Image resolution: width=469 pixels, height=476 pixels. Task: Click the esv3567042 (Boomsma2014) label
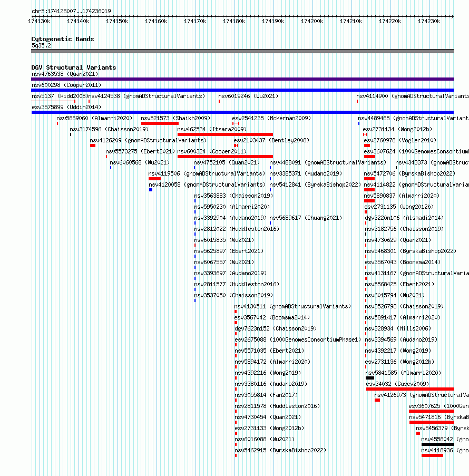click(x=272, y=318)
